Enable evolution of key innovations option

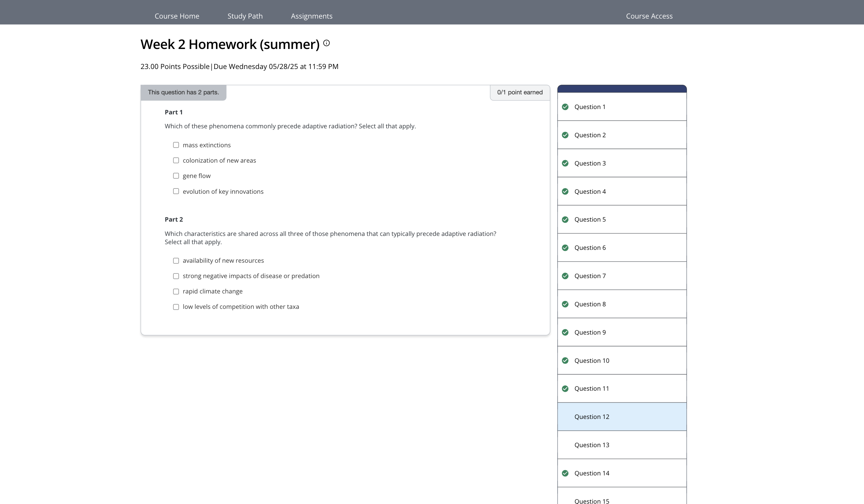tap(176, 191)
